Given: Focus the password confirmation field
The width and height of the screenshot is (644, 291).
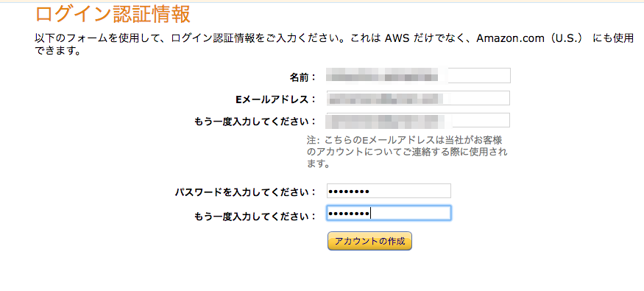Looking at the screenshot, I should click(389, 214).
